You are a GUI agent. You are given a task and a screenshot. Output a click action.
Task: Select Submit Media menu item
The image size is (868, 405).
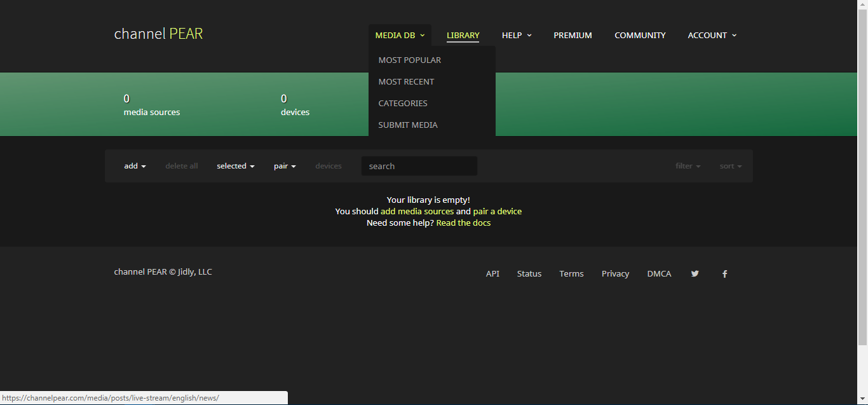[x=408, y=125]
